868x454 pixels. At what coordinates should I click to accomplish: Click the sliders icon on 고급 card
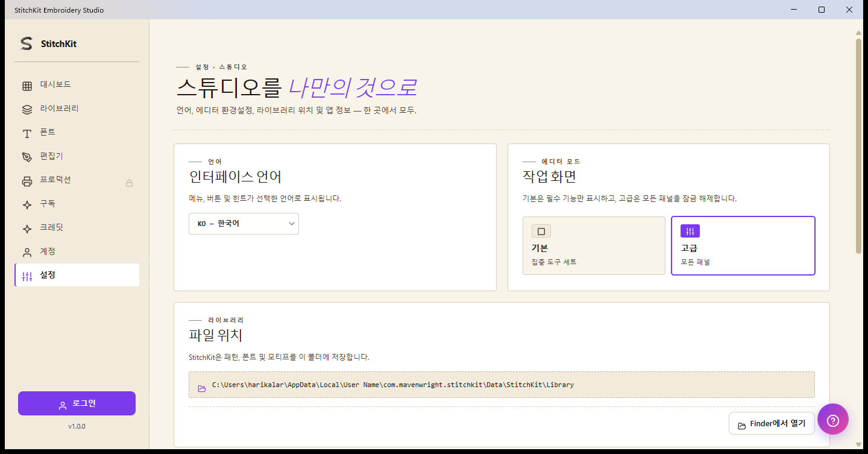click(690, 232)
